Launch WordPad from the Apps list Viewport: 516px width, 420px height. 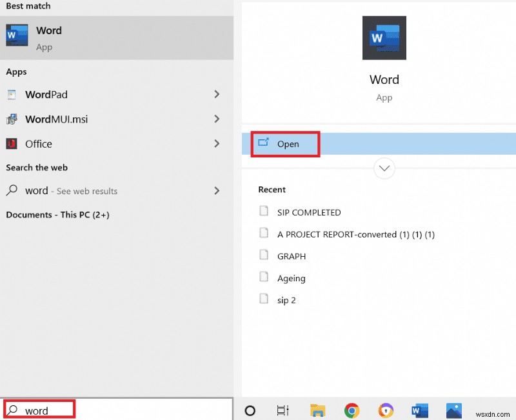pos(117,94)
